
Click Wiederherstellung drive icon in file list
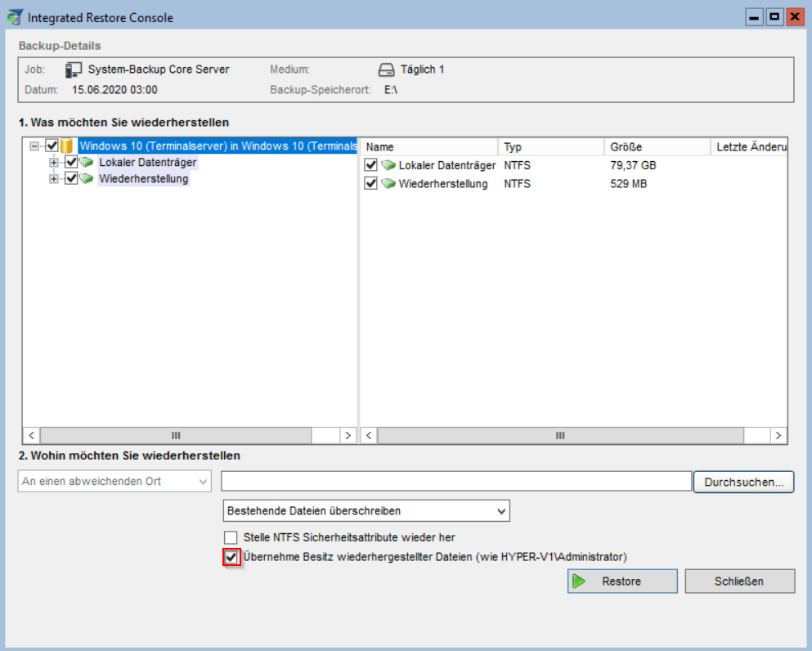(388, 184)
